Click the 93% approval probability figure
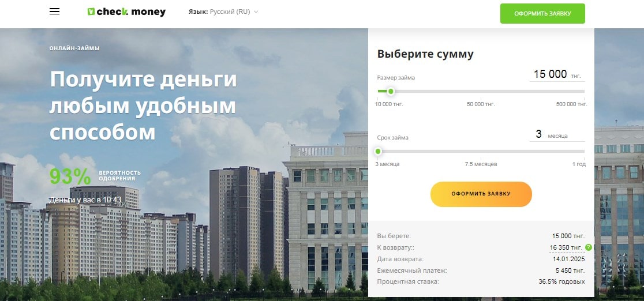 coord(70,176)
